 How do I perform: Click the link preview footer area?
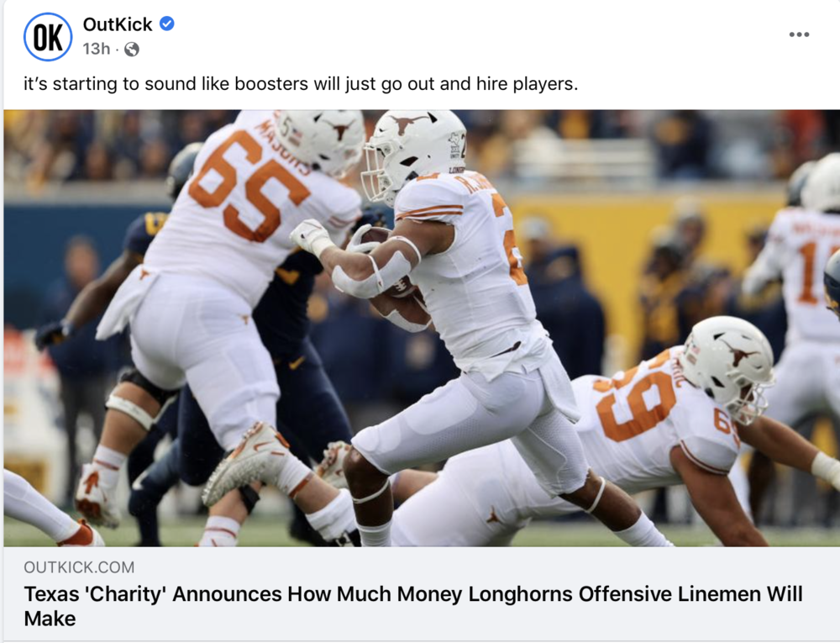422,593
